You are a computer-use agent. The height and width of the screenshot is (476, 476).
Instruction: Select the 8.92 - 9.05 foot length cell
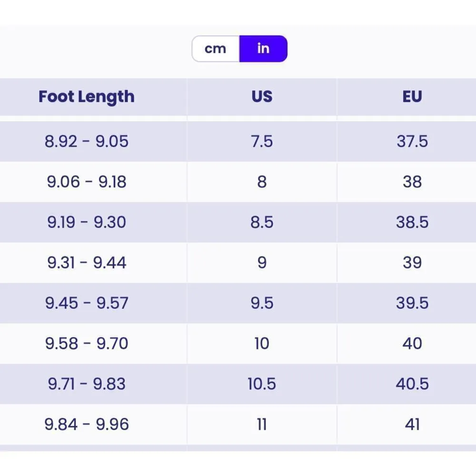[87, 141]
